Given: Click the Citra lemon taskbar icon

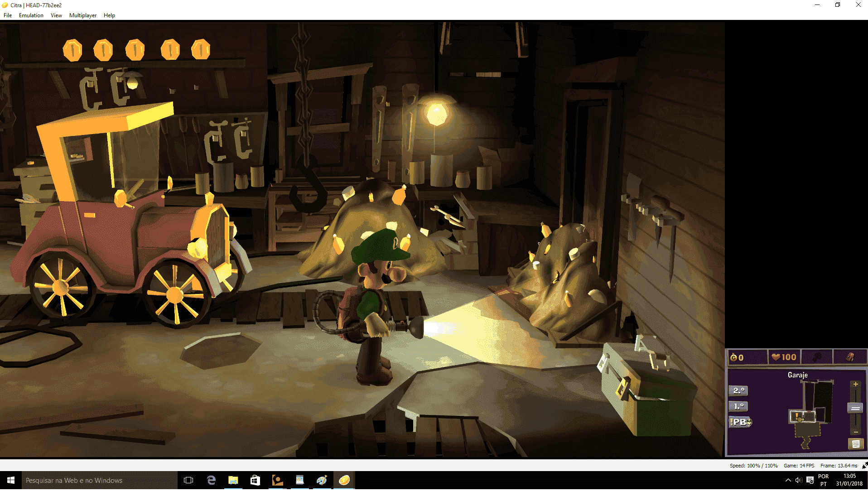Looking at the screenshot, I should coord(344,480).
